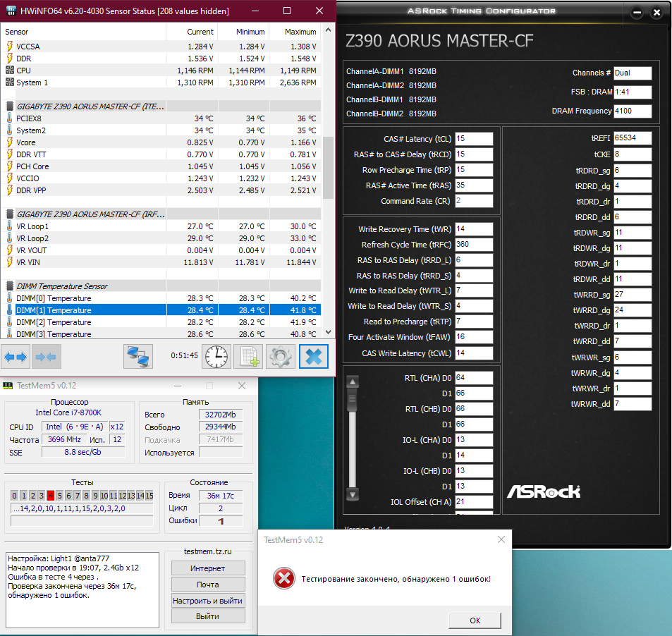
Task: Click the tRAS value field showing 35
Action: click(474, 185)
